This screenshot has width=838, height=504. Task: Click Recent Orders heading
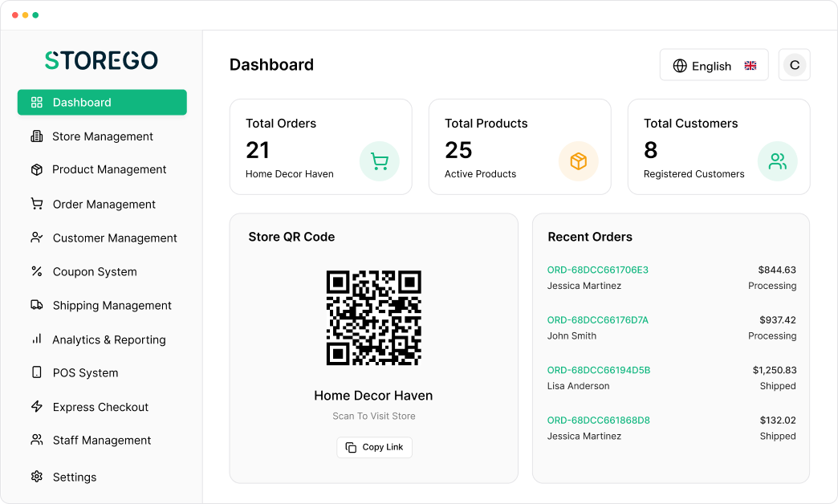590,237
